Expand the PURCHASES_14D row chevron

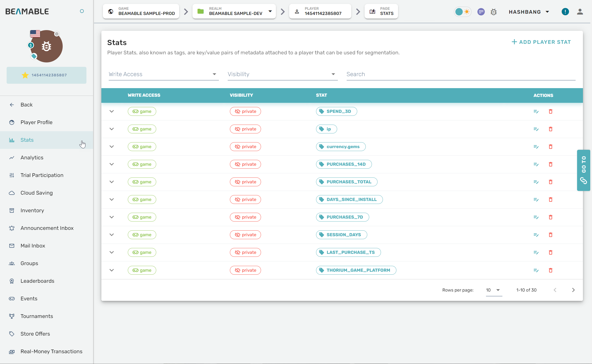(112, 164)
